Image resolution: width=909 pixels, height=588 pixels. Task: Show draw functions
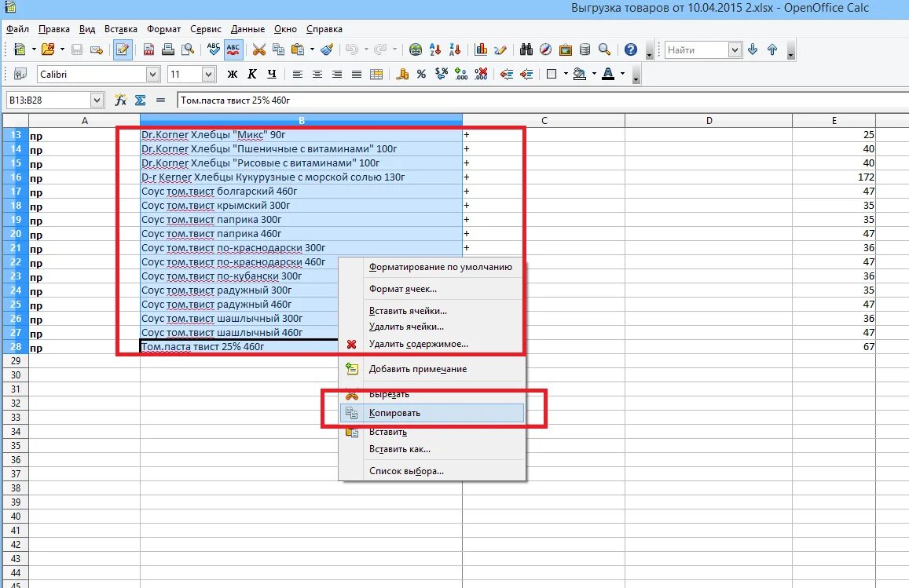500,49
